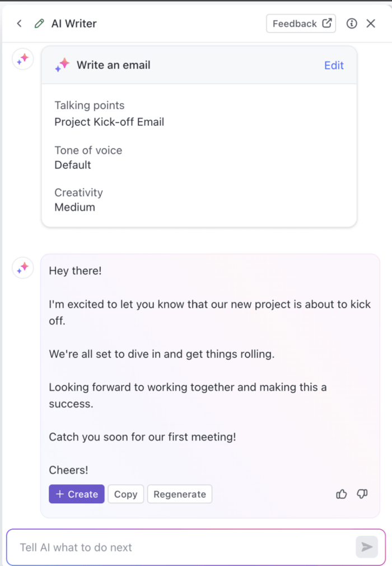The image size is (392, 566).
Task: Send the prompt using the arrow icon
Action: (367, 547)
